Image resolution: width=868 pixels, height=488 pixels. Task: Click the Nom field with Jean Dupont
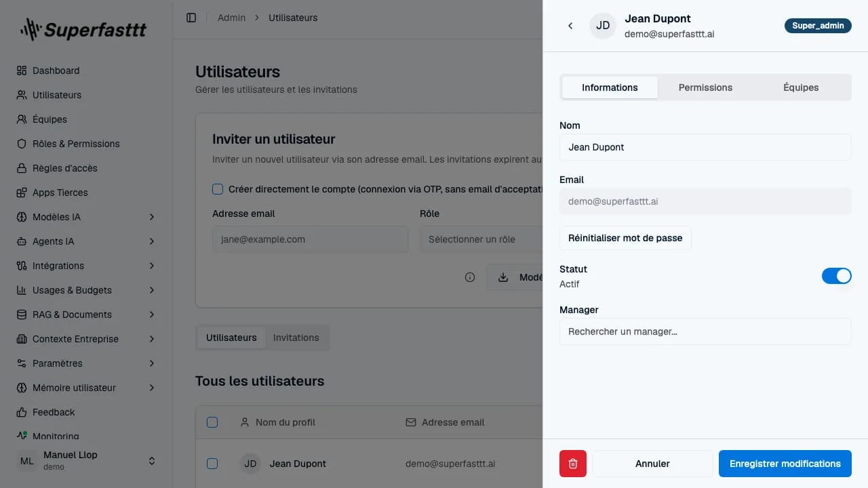pos(705,147)
